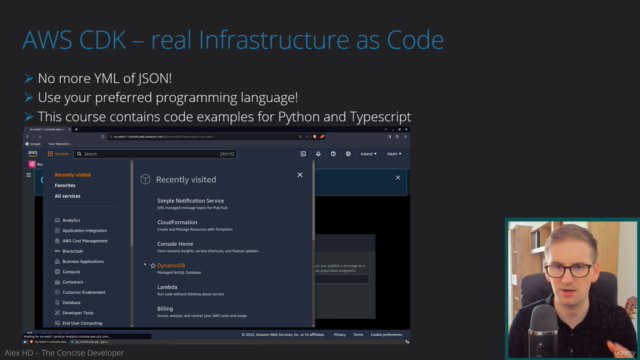Open the Ireland region dropdown
640x360 pixels.
coord(368,154)
